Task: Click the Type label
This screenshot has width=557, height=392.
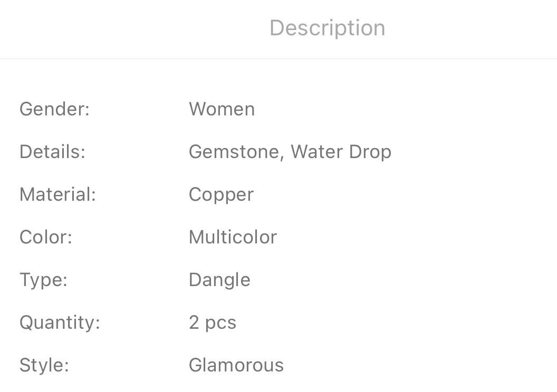Action: point(43,280)
